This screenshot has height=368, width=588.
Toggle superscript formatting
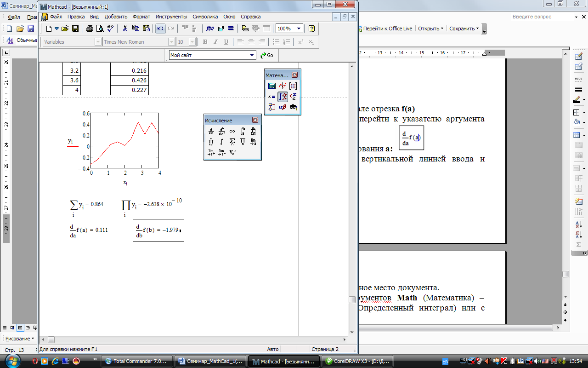click(301, 42)
